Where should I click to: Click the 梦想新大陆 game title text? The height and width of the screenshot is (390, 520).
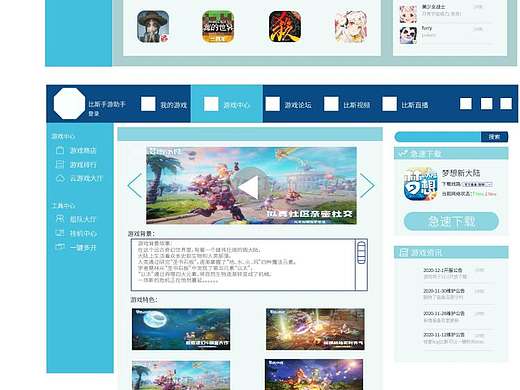[461, 173]
